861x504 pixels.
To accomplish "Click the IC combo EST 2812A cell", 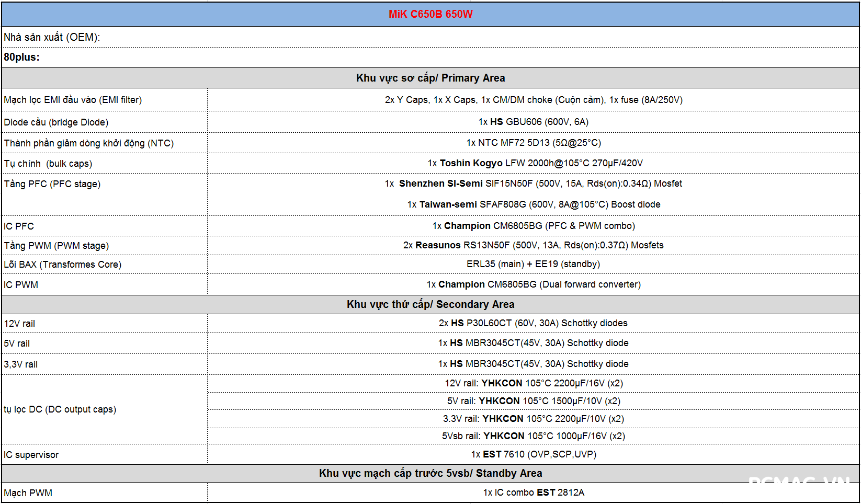I will pos(533,492).
